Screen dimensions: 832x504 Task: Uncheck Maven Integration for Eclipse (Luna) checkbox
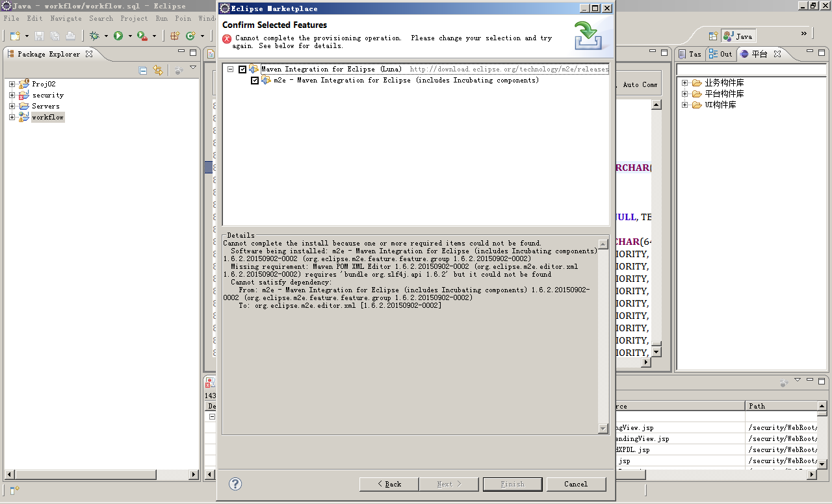pyautogui.click(x=242, y=69)
